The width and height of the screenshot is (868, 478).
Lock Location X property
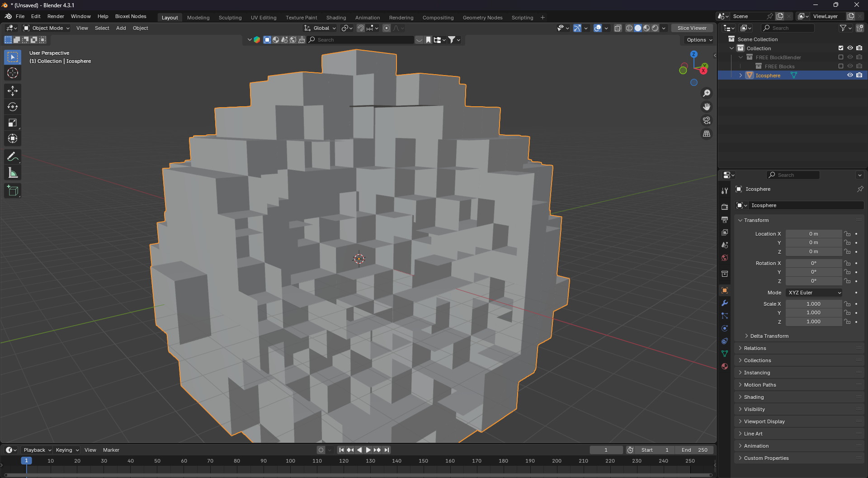coord(847,234)
